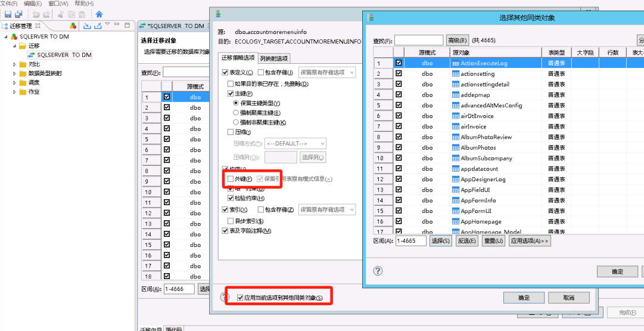This screenshot has height=331, width=644.
Task: Click the 高级(B) button
Action: pos(458,41)
